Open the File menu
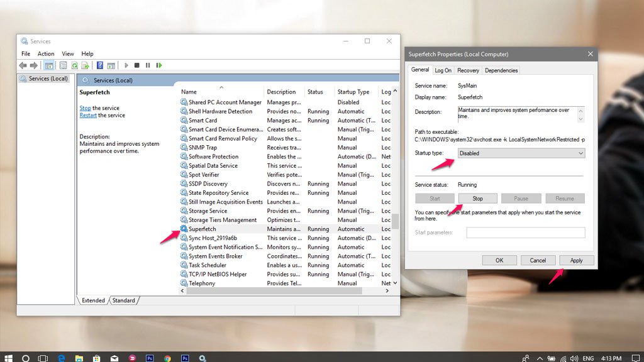Screen dimensions: 644x362 [x=25, y=54]
